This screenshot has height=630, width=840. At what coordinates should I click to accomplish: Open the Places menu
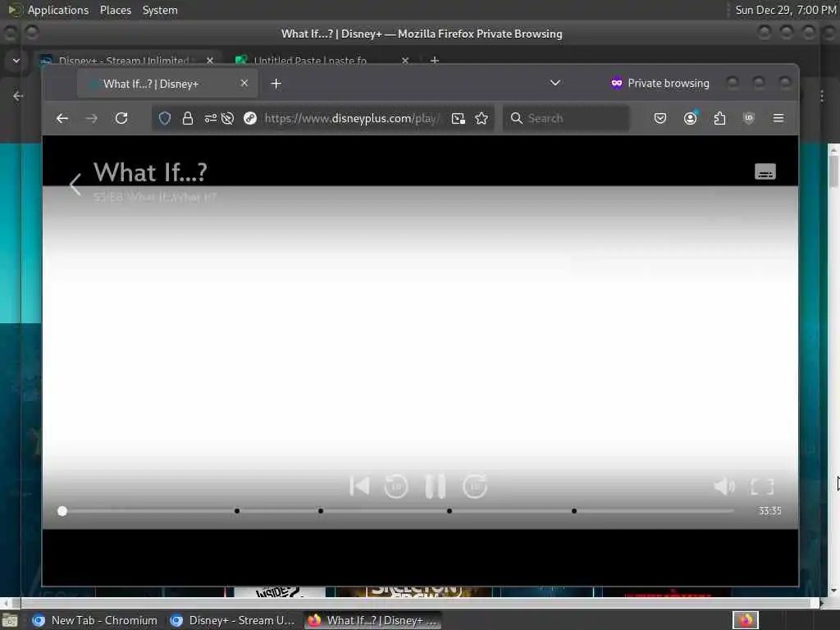(115, 10)
